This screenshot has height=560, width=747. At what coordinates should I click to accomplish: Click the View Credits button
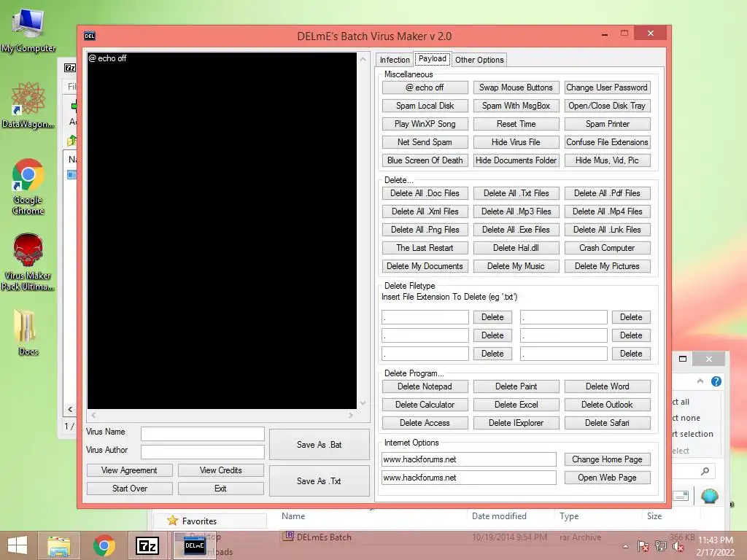(x=220, y=470)
